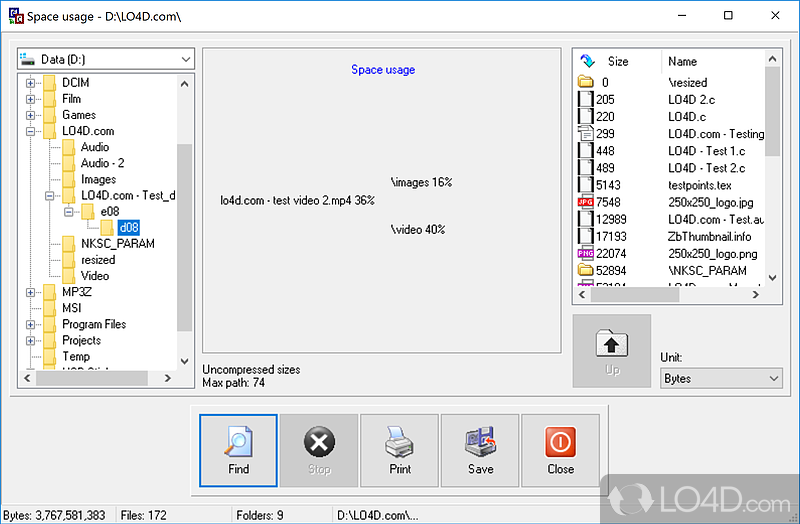This screenshot has height=524, width=800.
Task: Expand the MP3Z folder node
Action: (x=31, y=292)
